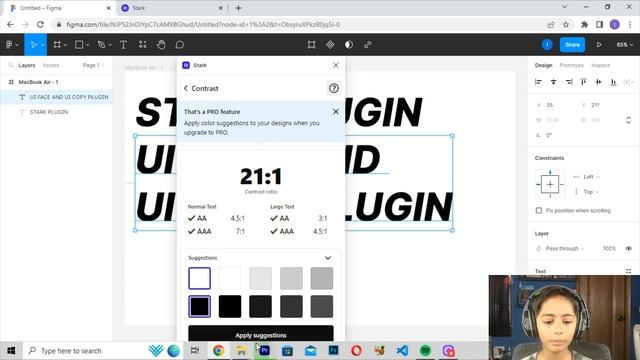Click the Align right icon

click(x=569, y=82)
